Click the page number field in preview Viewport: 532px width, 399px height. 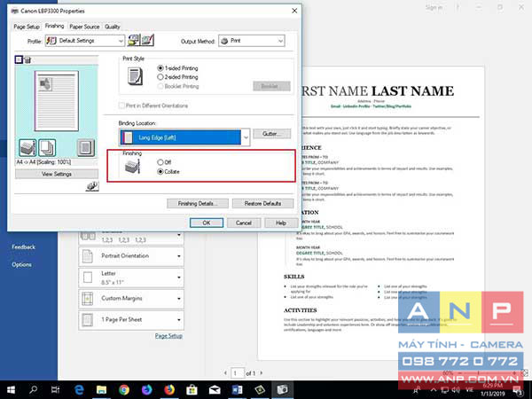pyautogui.click(x=237, y=373)
